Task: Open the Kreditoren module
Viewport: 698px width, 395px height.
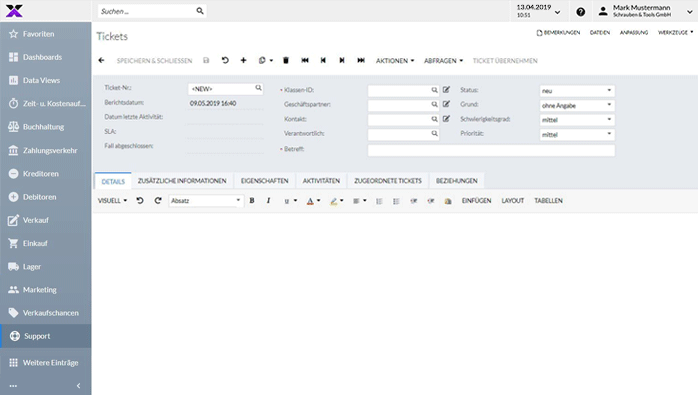Action: click(45, 174)
